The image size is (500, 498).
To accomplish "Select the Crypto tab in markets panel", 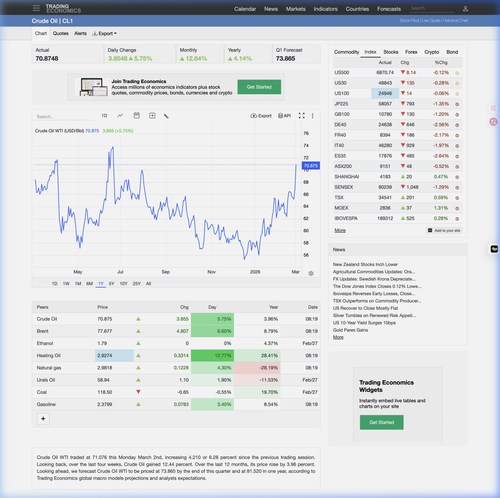I will click(432, 52).
